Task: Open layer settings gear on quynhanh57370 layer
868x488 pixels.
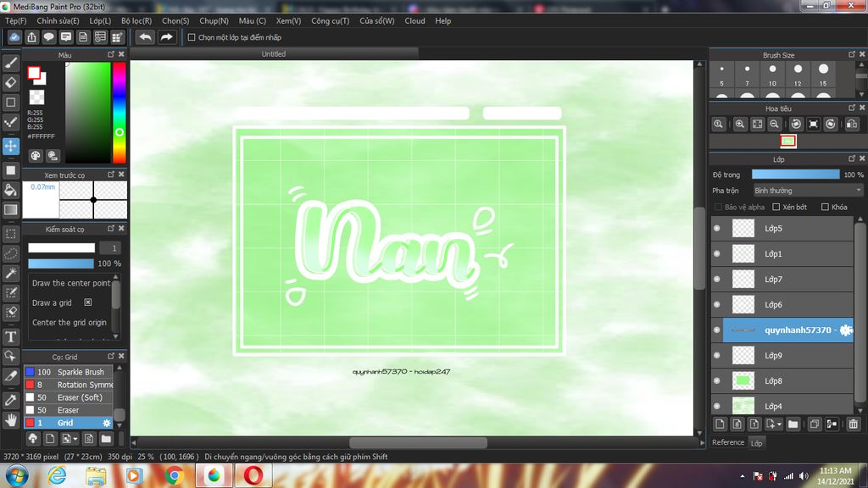Action: pos(846,330)
